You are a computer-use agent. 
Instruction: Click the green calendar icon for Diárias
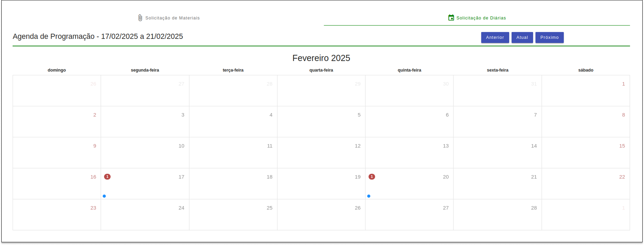(451, 18)
